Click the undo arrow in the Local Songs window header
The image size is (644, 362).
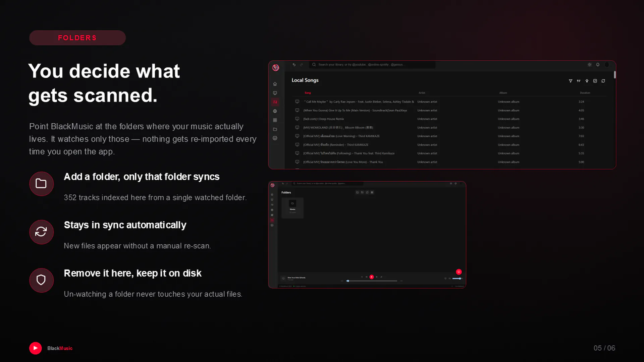point(294,65)
